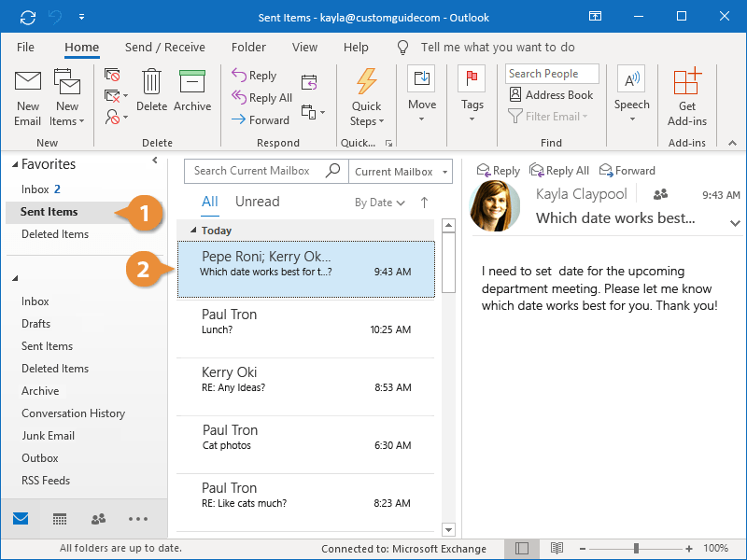This screenshot has width=747, height=560.
Task: Click the 100% zoom level
Action: [715, 548]
